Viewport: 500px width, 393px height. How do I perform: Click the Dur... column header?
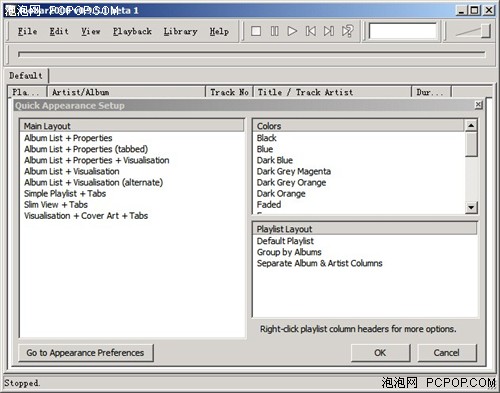coord(431,92)
